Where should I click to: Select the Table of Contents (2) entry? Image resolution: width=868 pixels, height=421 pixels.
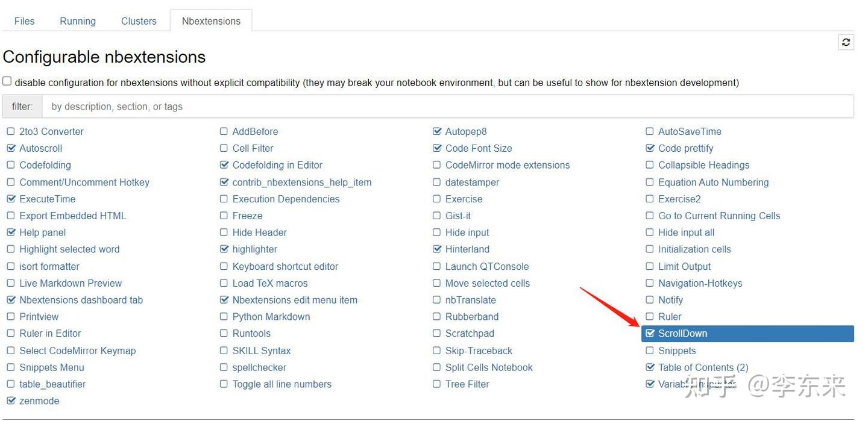(703, 367)
